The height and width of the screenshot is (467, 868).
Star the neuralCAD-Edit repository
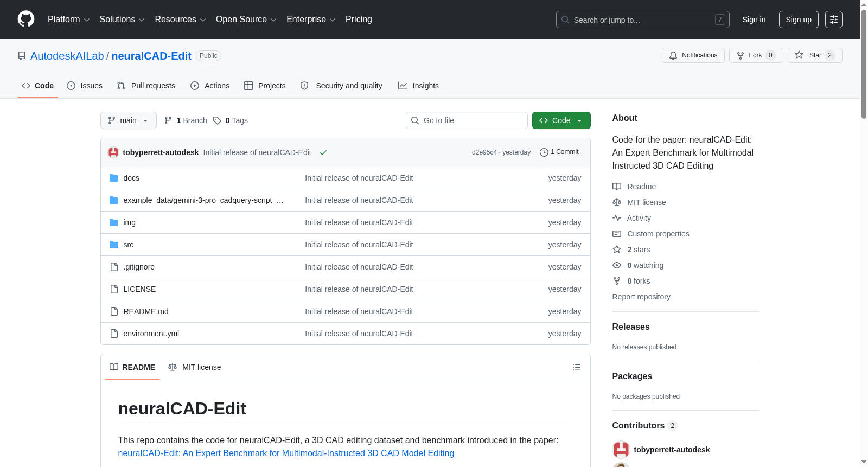[x=815, y=55]
